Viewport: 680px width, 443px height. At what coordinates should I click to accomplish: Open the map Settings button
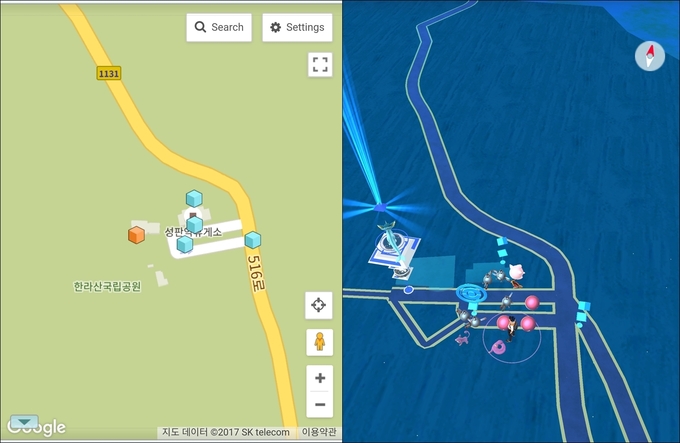297,27
